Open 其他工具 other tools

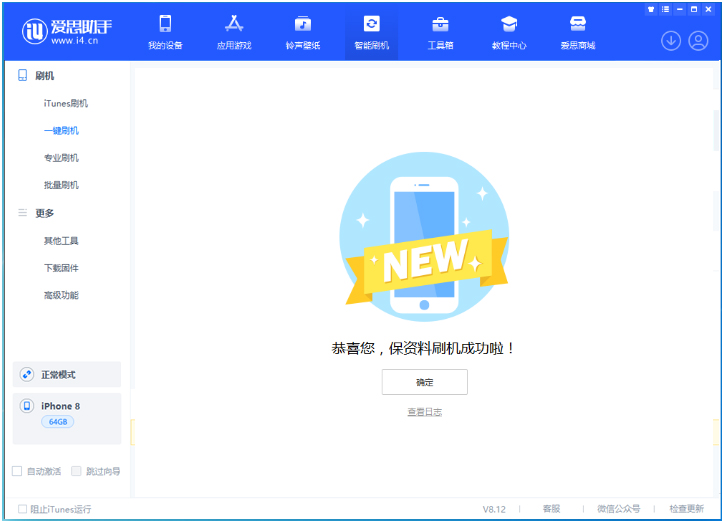[x=61, y=240]
